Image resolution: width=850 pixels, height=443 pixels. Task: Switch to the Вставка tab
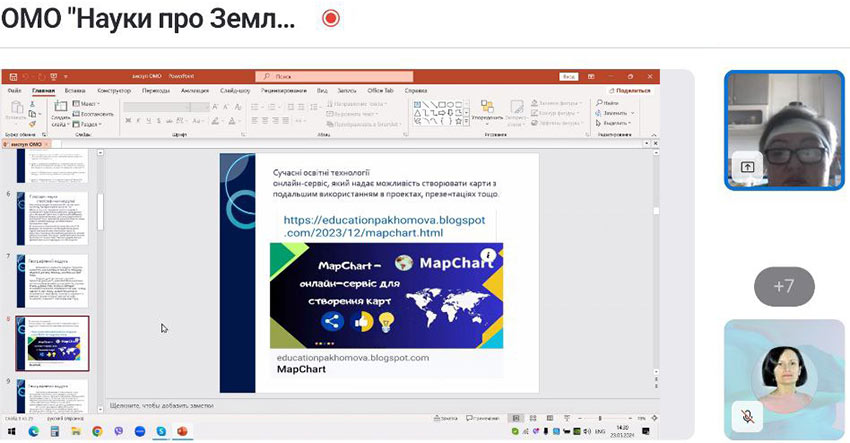[x=75, y=91]
